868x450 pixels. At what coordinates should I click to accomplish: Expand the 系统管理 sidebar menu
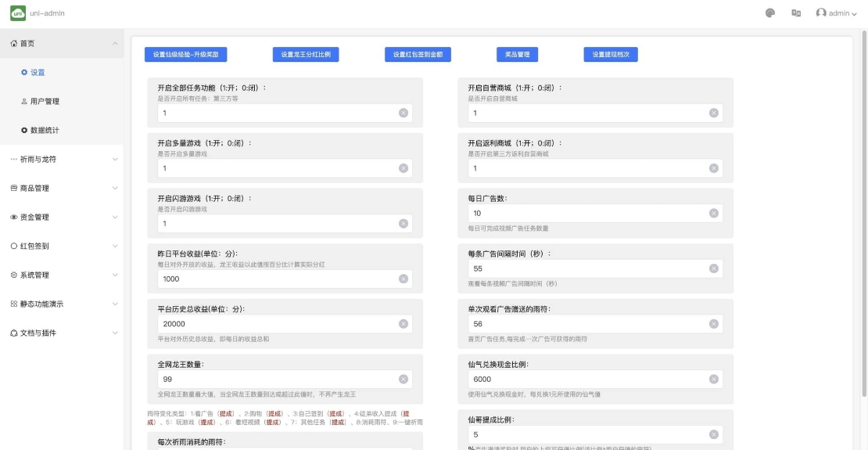tap(115, 275)
